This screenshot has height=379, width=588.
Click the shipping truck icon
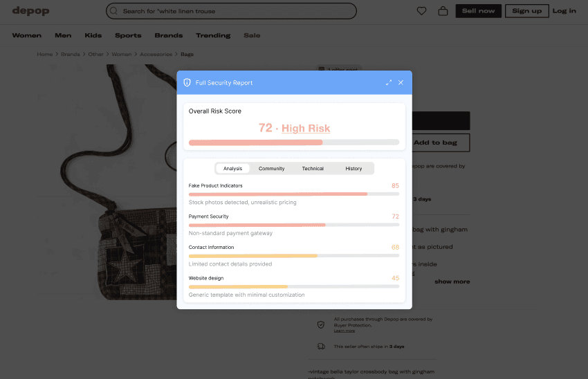pyautogui.click(x=321, y=346)
